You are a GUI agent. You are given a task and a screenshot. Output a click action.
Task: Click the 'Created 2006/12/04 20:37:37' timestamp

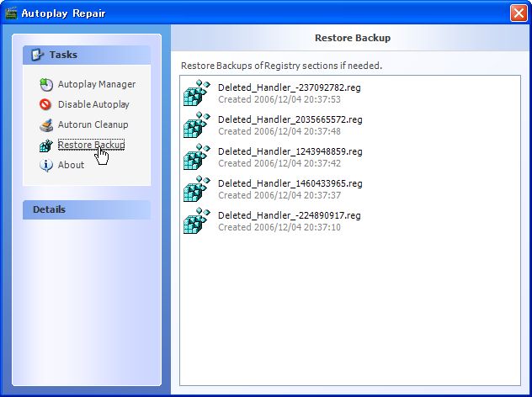[x=279, y=195]
